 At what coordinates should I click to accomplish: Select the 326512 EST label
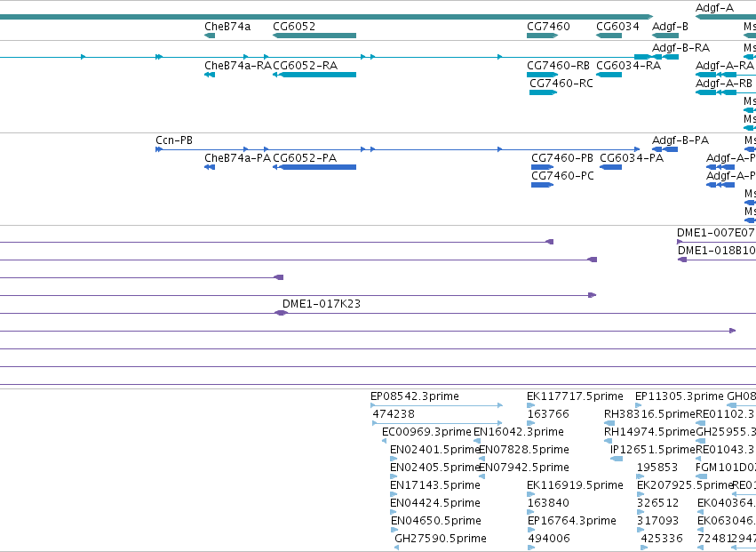coord(657,503)
